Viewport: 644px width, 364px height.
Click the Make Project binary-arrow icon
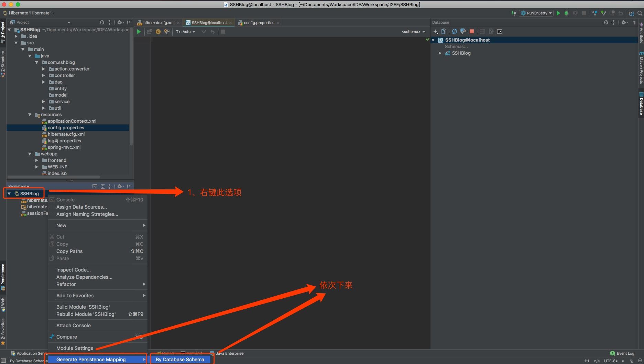pyautogui.click(x=514, y=13)
